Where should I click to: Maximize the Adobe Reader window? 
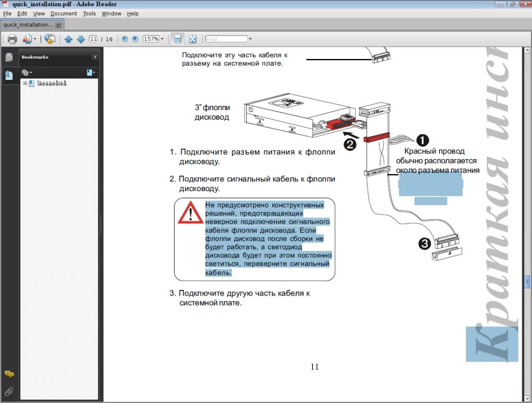(512, 4)
